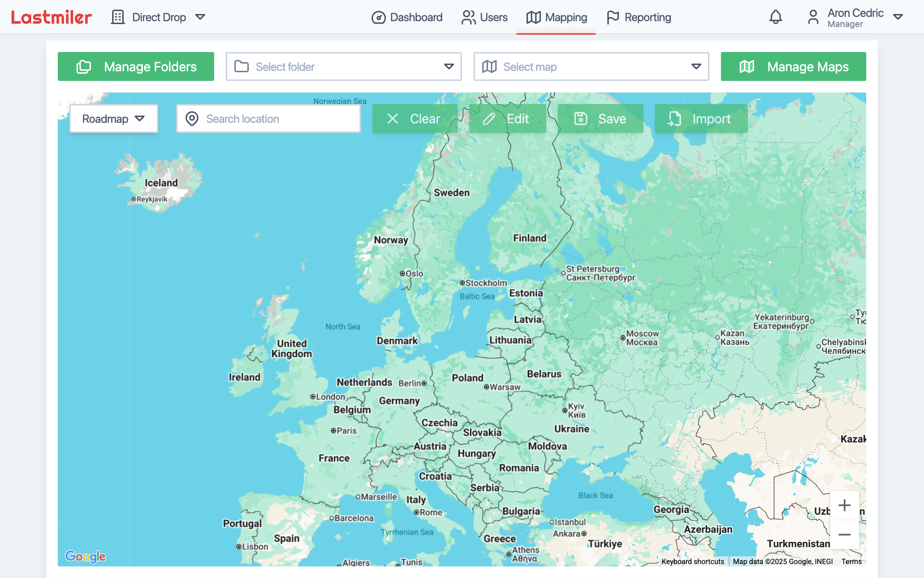924x578 pixels.
Task: Click the folder icon in Select folder
Action: point(242,66)
